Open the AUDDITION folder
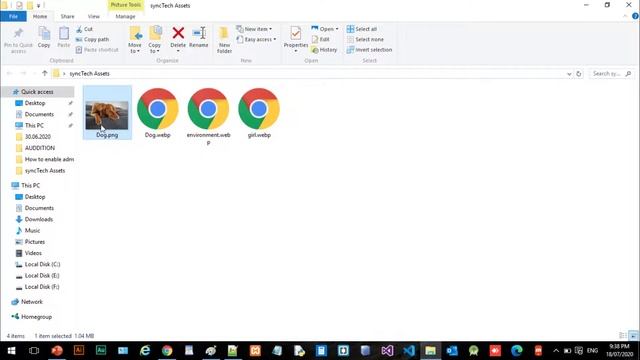The height and width of the screenshot is (360, 640). click(x=40, y=148)
